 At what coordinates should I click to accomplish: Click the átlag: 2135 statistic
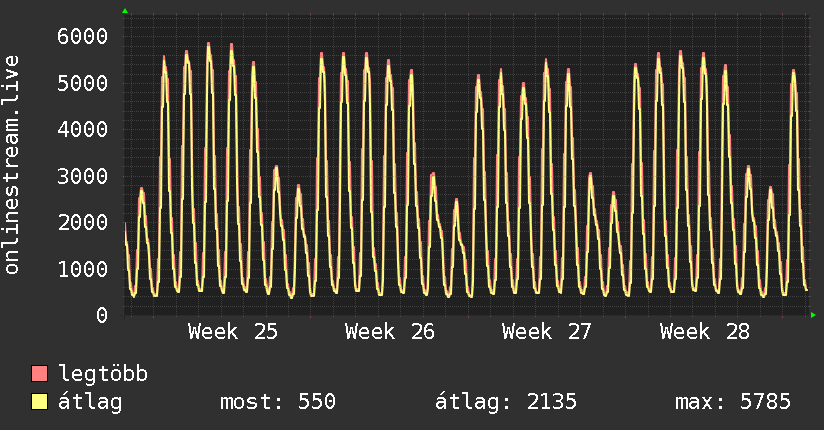[x=506, y=402]
